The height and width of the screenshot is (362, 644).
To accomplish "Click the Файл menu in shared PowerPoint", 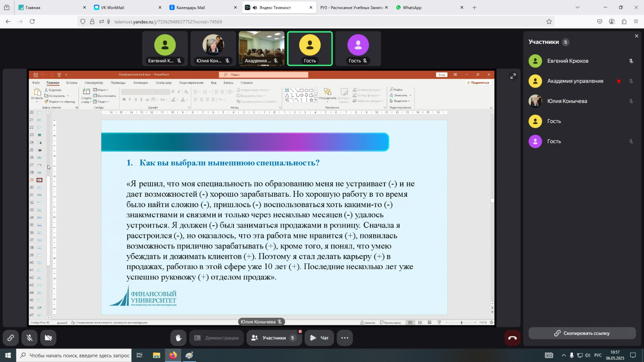I will (36, 83).
